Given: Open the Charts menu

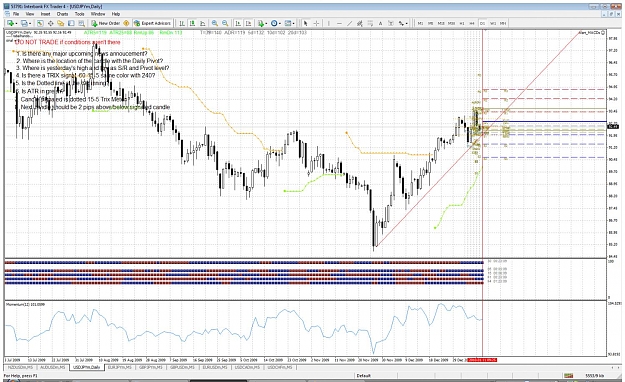Looking at the screenshot, I should (62, 14).
